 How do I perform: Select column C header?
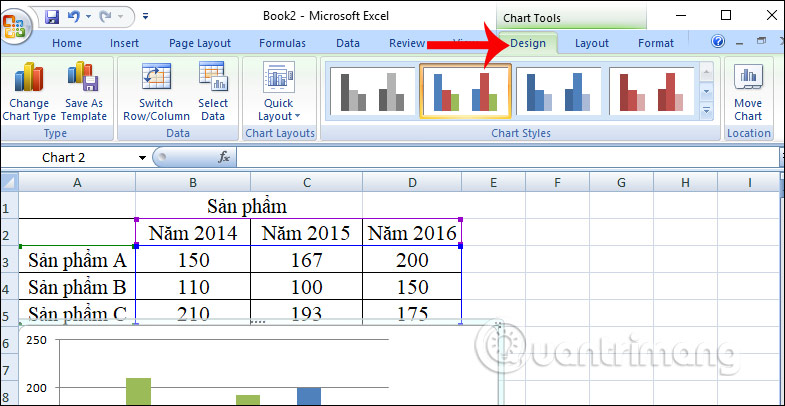tap(306, 183)
